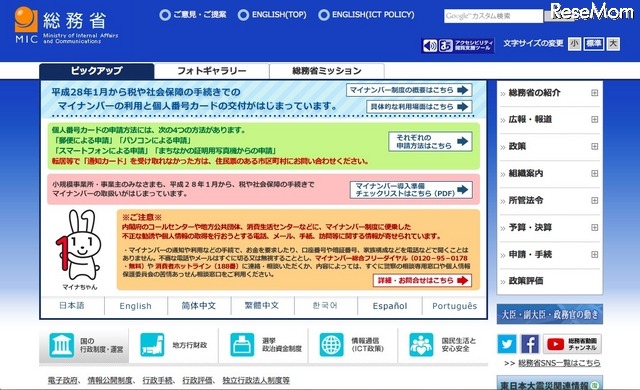
Task: Open the 情報公開制度 link
Action: (x=110, y=381)
